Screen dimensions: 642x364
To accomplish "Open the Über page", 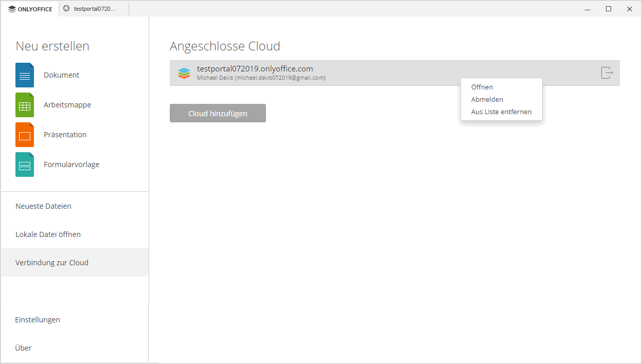I will [75, 348].
